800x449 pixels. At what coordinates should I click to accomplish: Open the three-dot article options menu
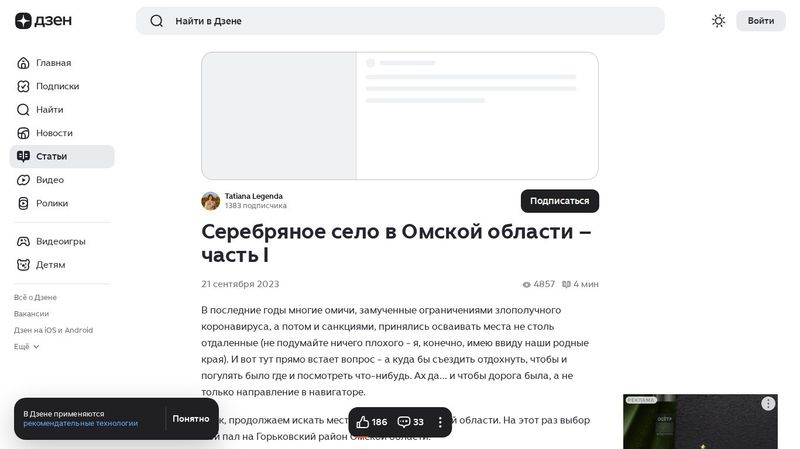[x=440, y=422]
